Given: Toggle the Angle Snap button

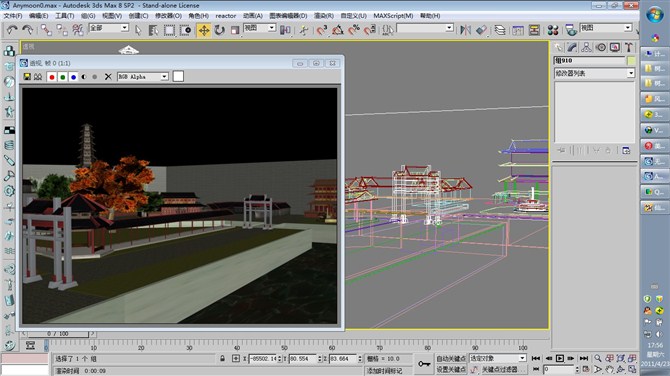Looking at the screenshot, I should (x=338, y=30).
